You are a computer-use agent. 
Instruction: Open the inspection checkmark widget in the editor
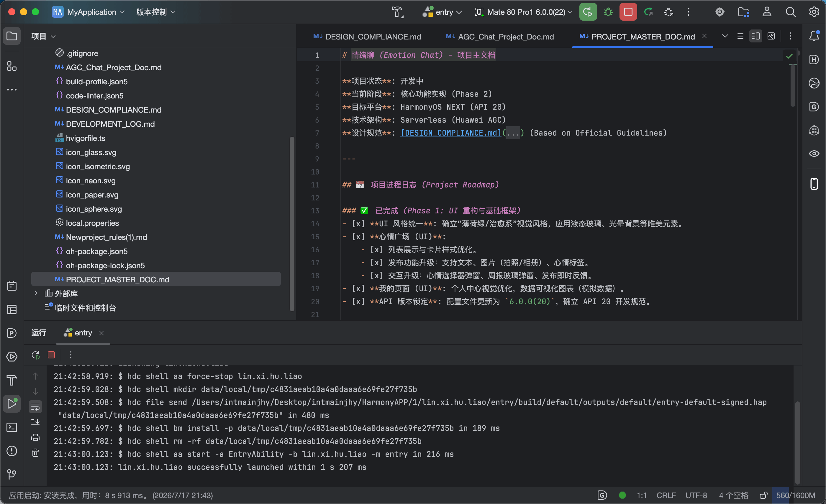789,56
